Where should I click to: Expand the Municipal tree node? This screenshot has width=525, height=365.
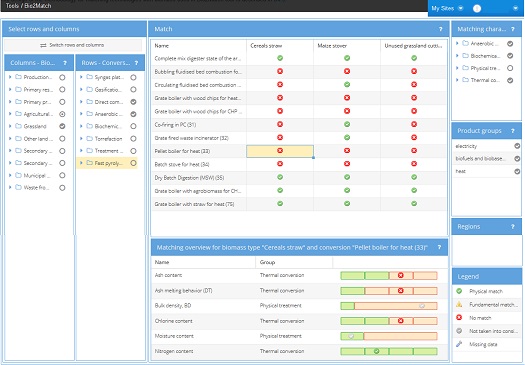click(10, 175)
